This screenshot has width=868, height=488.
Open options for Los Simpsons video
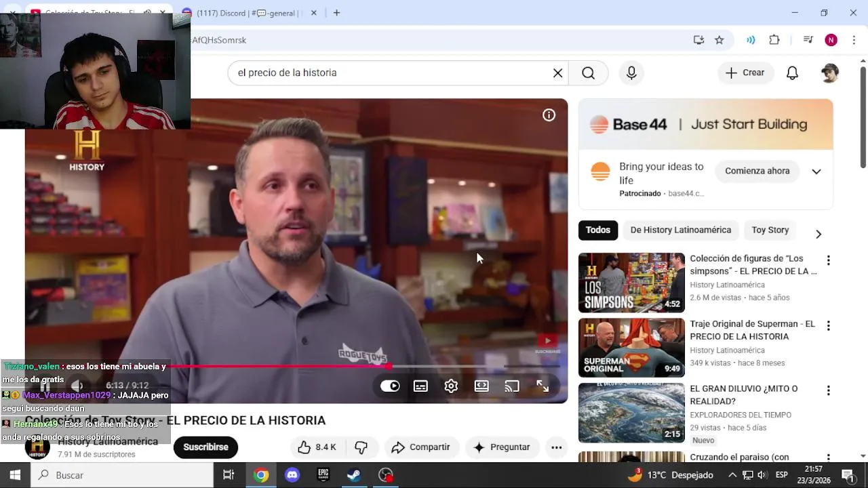(x=828, y=260)
